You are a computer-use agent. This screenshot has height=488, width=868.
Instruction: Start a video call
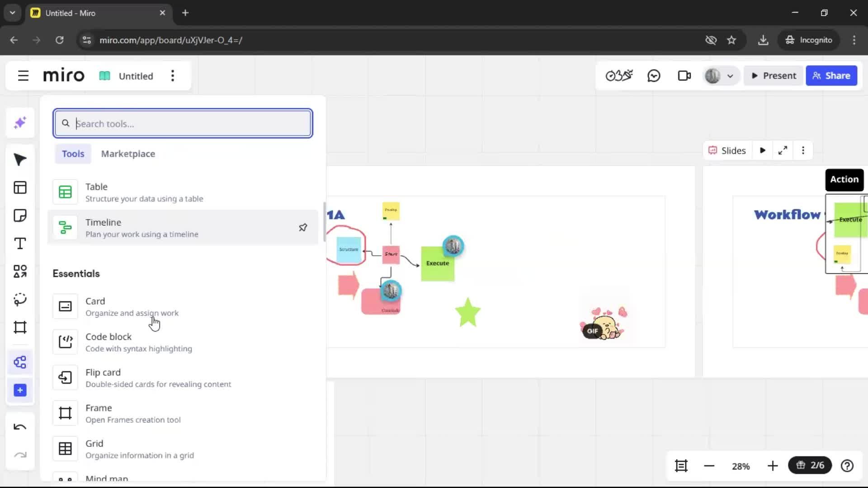(x=684, y=76)
